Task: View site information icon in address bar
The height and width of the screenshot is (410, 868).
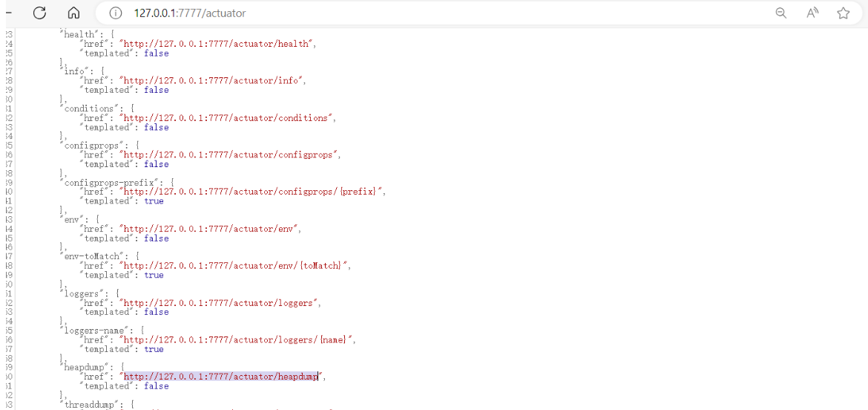Action: click(x=115, y=13)
